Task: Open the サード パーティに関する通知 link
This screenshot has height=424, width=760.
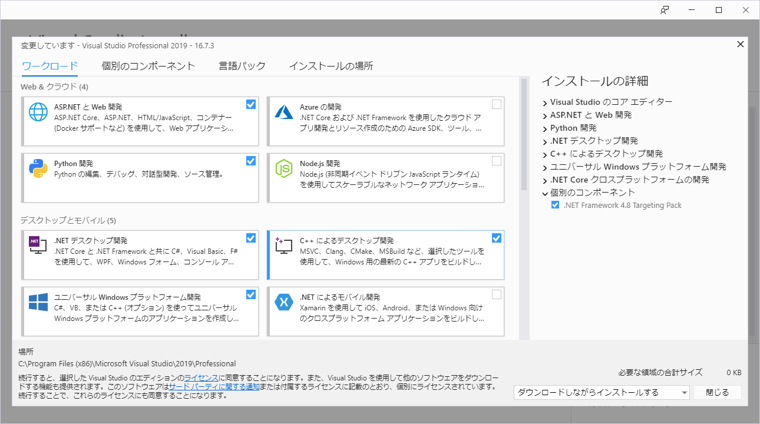Action: click(214, 387)
